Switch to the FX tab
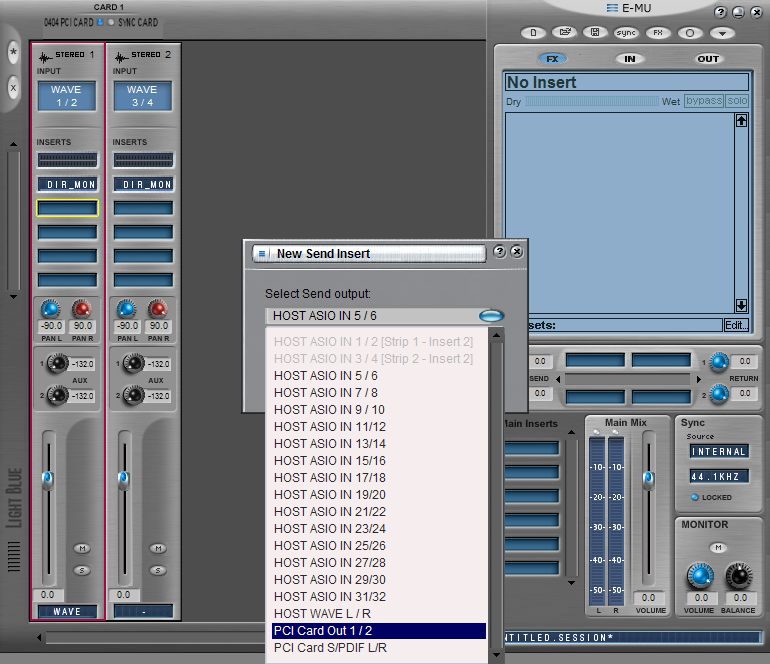The width and height of the screenshot is (770, 664). 552,59
